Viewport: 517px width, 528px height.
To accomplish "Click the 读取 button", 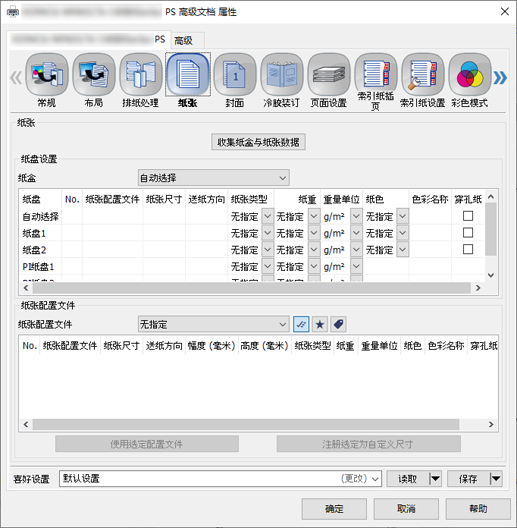I will coord(408,478).
